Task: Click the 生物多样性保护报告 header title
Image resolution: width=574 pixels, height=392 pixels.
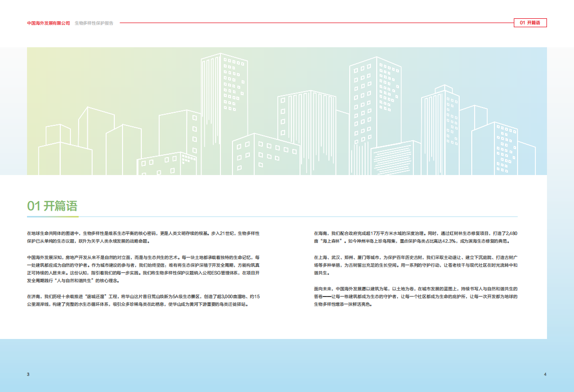Action: tap(94, 23)
